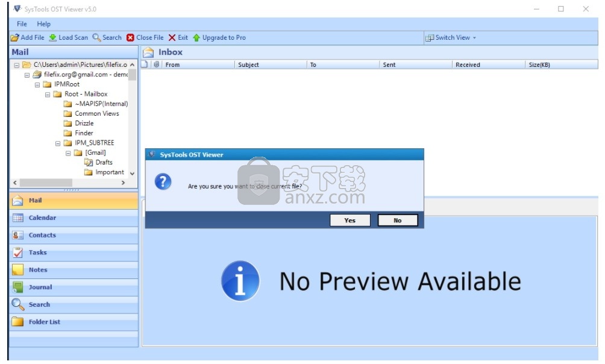Viewport: 605px width, 364px height.
Task: Click the folder tree's right arrow
Action: (x=123, y=183)
